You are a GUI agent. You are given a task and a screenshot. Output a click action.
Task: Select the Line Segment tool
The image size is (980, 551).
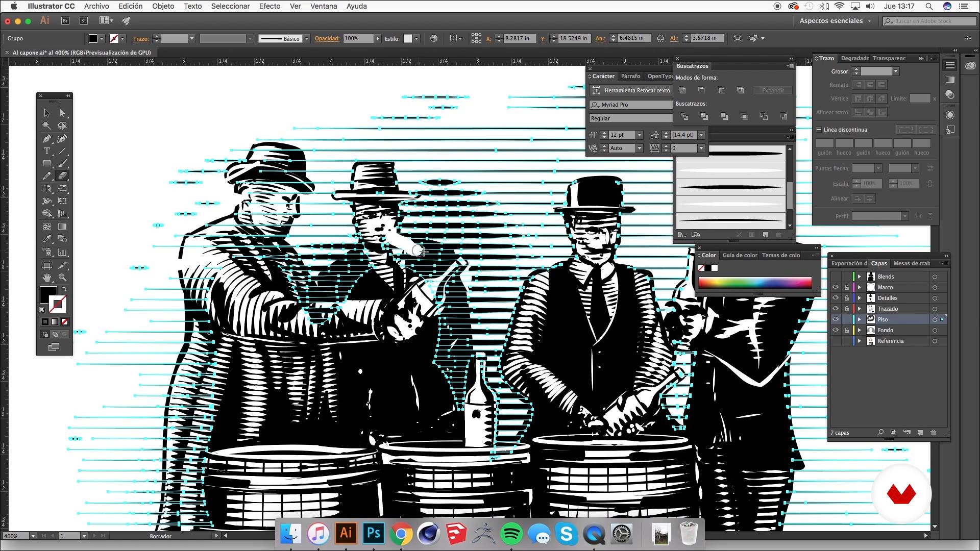pos(62,151)
